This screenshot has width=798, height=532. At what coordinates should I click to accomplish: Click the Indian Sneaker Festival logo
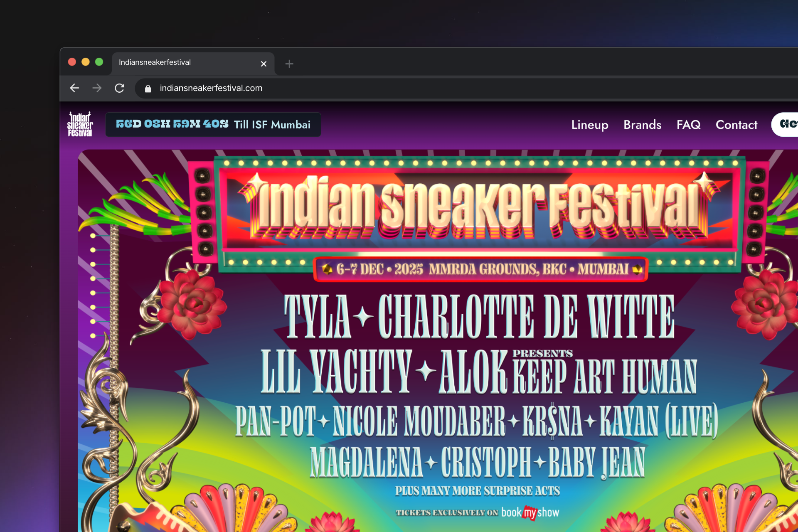click(80, 124)
